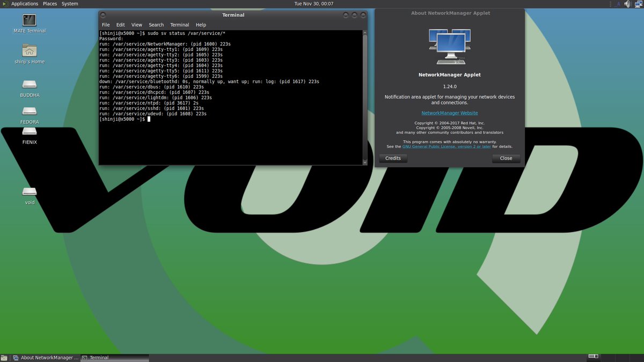Click the 'sudo sv status /var/service/*' command text
This screenshot has width=644, height=362.
186,33
